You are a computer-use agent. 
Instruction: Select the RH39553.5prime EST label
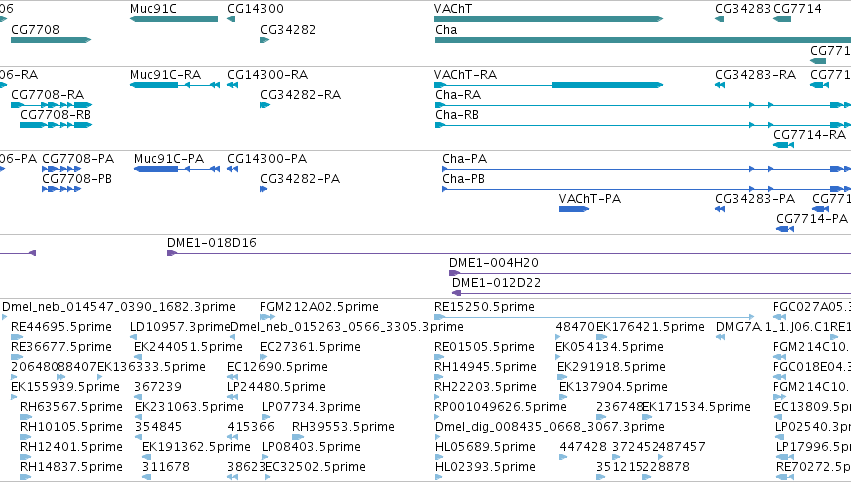pos(343,426)
